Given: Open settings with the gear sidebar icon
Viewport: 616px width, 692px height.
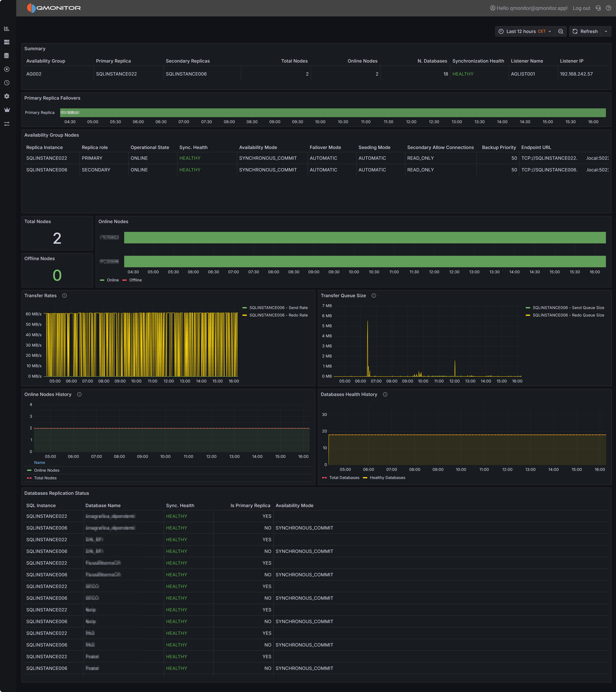Looking at the screenshot, I should pyautogui.click(x=7, y=96).
